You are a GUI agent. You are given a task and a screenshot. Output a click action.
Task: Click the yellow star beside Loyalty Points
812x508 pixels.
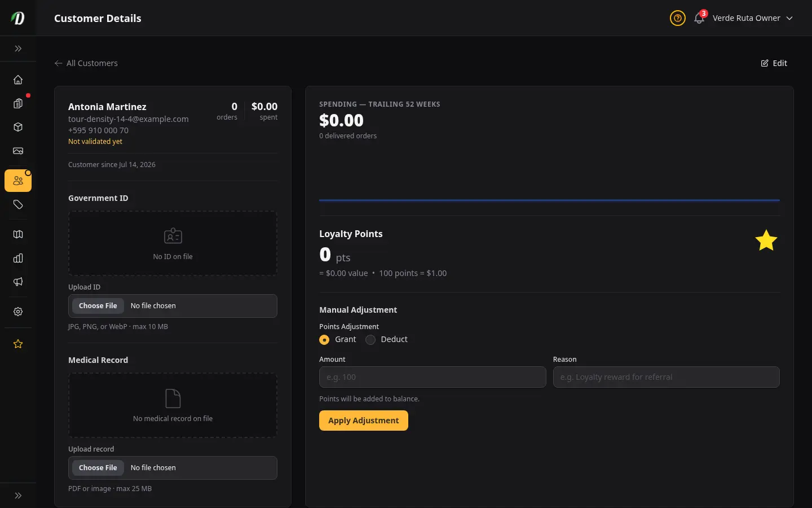(x=766, y=240)
